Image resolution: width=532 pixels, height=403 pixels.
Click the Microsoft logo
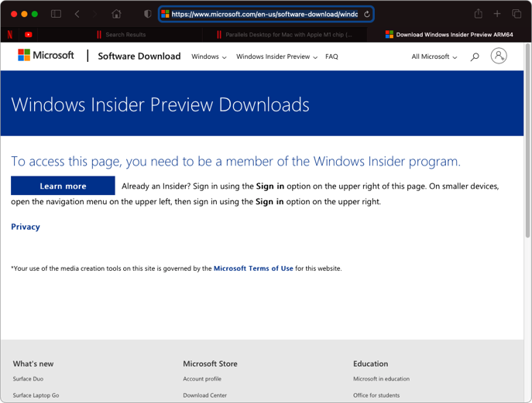click(x=46, y=55)
